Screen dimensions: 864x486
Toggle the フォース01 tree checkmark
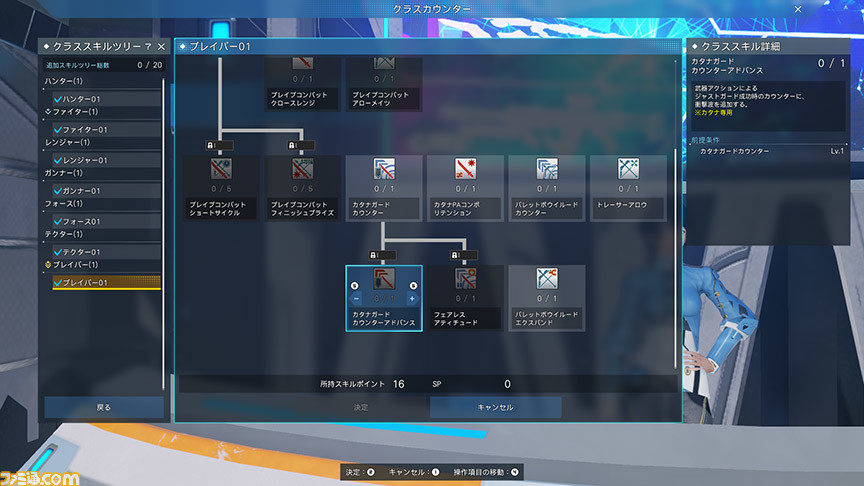click(x=57, y=222)
